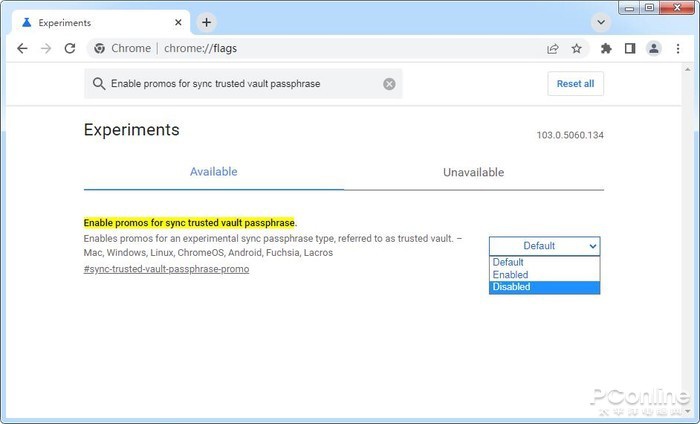
Task: Open the #sync-trusted-vault-passphrase-promo link
Action: (x=167, y=269)
